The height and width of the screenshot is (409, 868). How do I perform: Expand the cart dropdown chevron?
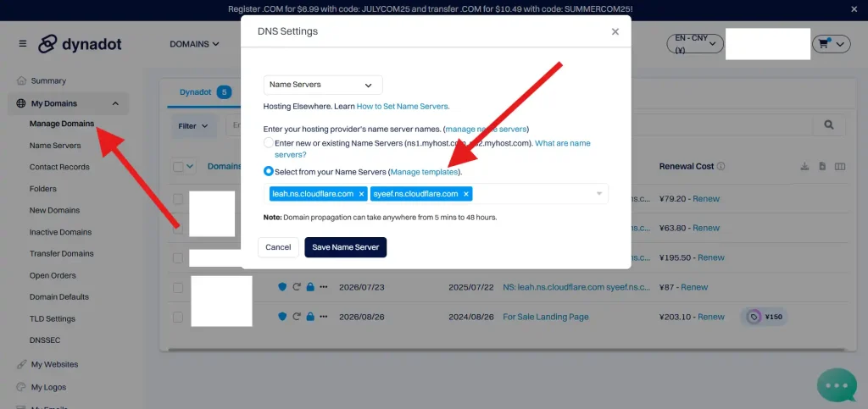(840, 44)
